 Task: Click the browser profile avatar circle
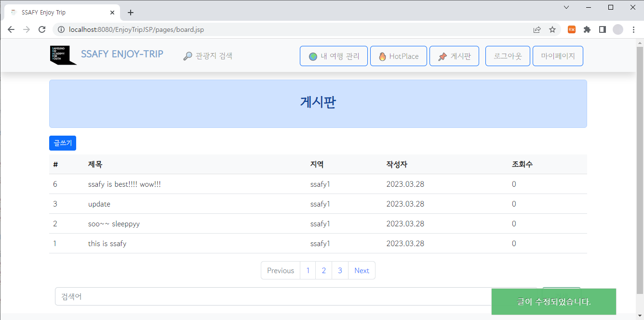(617, 29)
